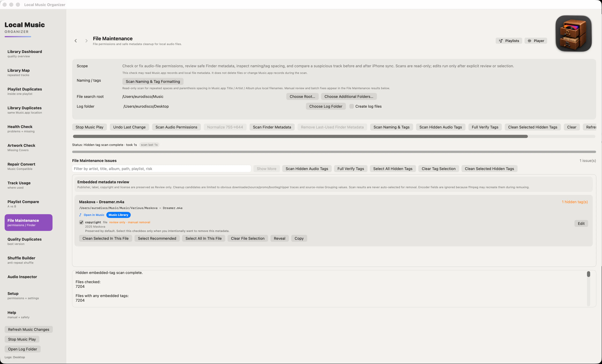Click the back navigation chevron
This screenshot has width=602, height=364.
(76, 41)
